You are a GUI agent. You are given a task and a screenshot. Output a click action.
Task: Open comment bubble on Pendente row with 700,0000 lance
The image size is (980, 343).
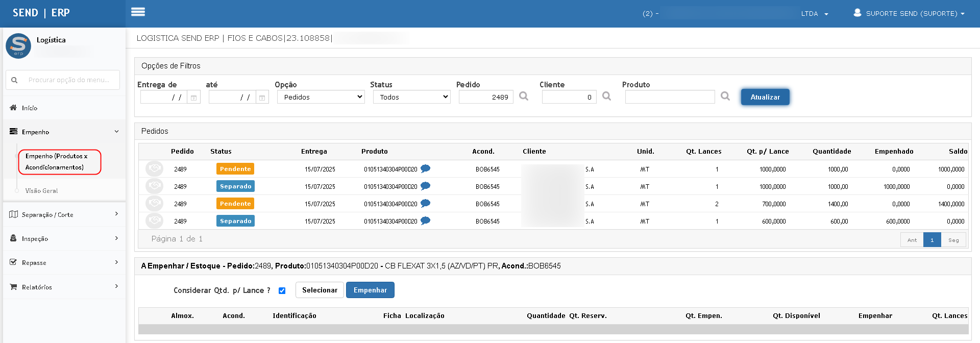point(425,203)
